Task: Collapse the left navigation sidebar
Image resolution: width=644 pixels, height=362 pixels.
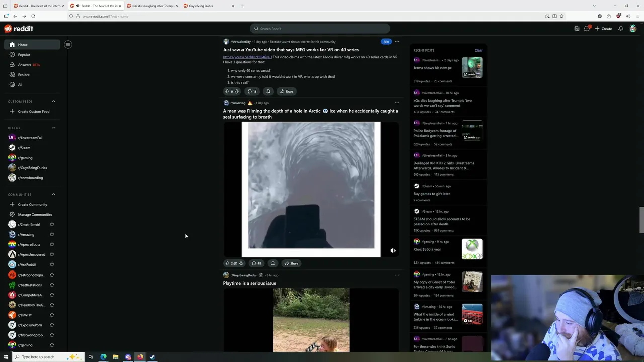Action: [68, 44]
